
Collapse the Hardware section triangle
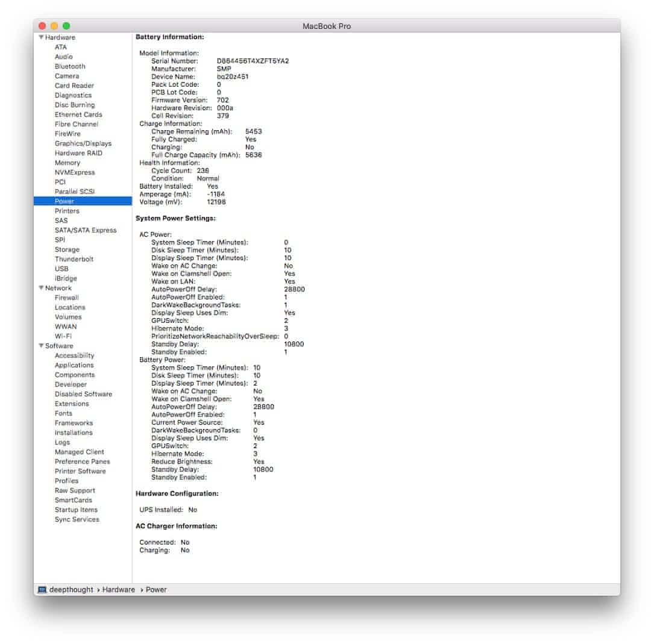41,37
